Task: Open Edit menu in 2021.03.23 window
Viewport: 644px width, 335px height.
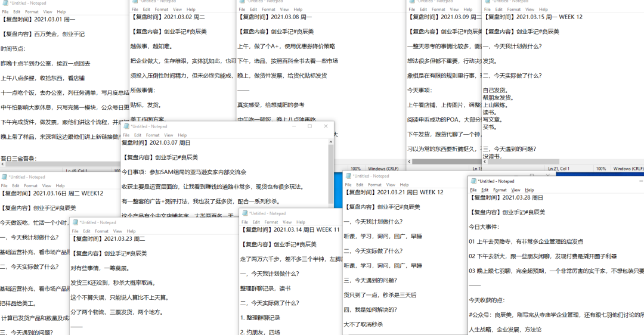Action: (86, 231)
